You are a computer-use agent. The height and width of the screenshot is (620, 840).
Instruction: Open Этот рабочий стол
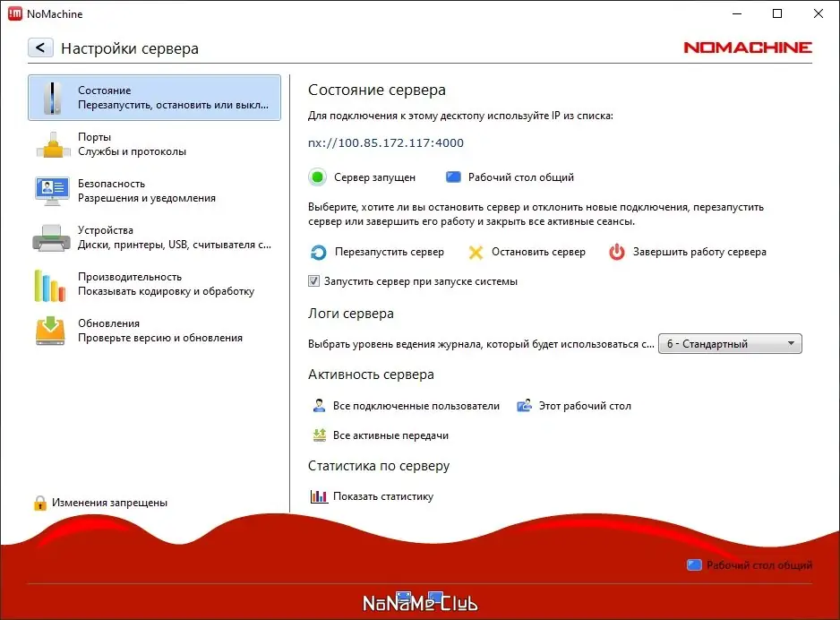click(x=585, y=406)
